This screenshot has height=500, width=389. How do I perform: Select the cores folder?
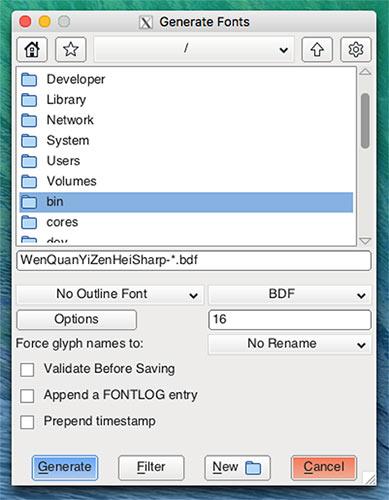point(186,222)
